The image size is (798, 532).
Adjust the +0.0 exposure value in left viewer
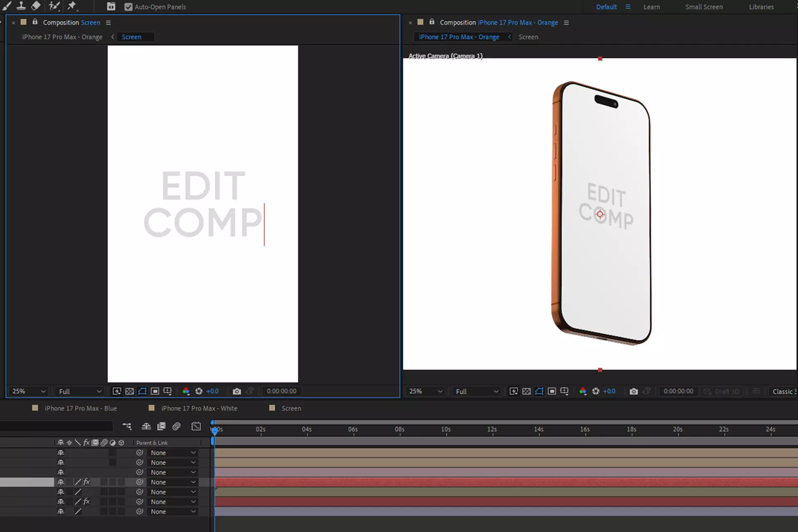pos(212,391)
